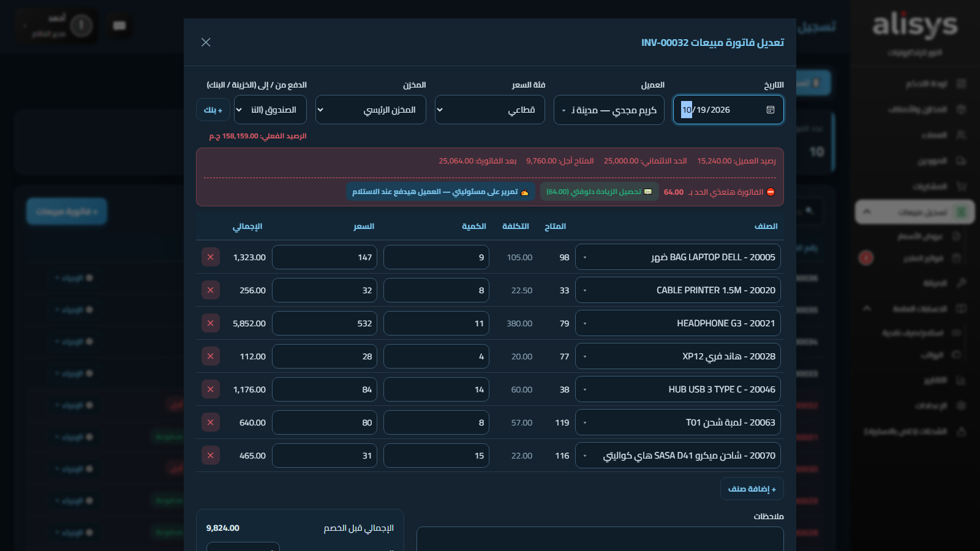
Task: Click the total before discount value 9,824.00
Action: (223, 528)
